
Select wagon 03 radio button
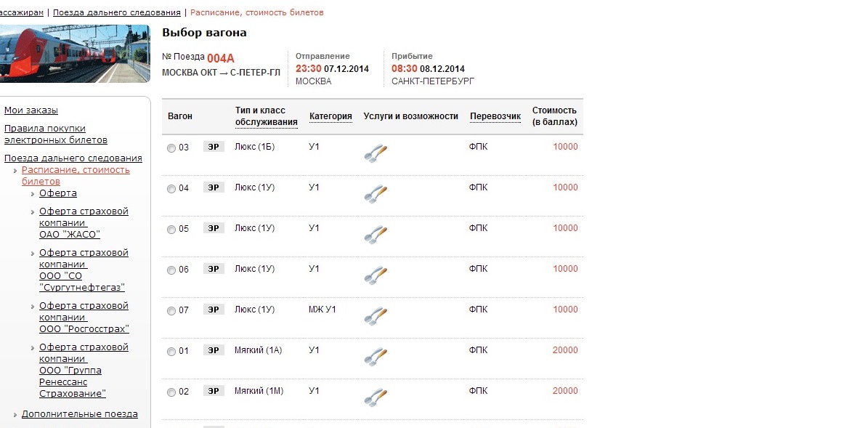[x=171, y=148]
